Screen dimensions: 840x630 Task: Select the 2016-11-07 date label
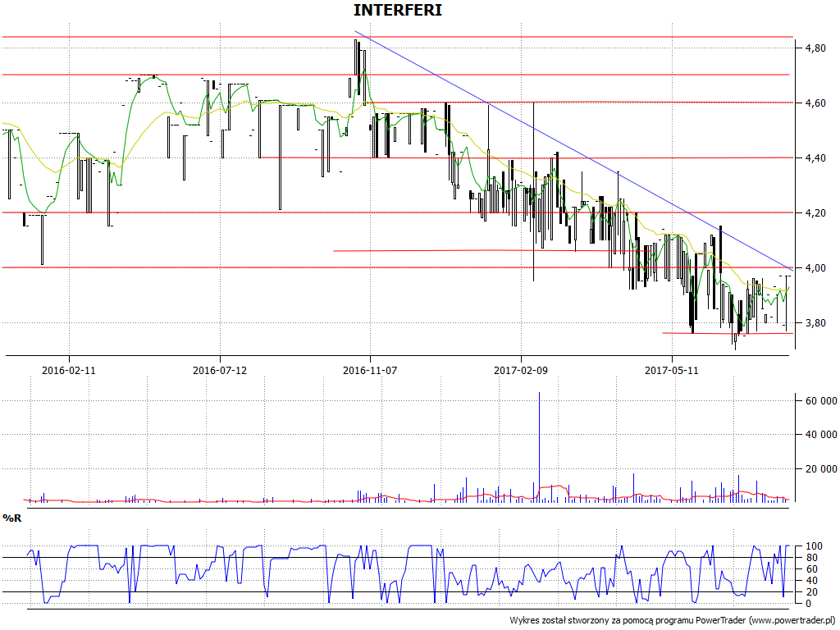coord(370,370)
